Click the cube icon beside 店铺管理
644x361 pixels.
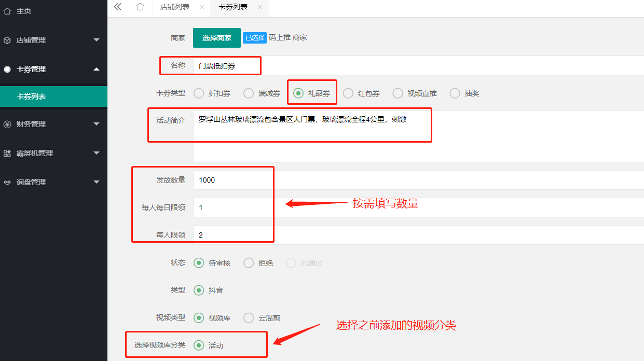pos(7,40)
